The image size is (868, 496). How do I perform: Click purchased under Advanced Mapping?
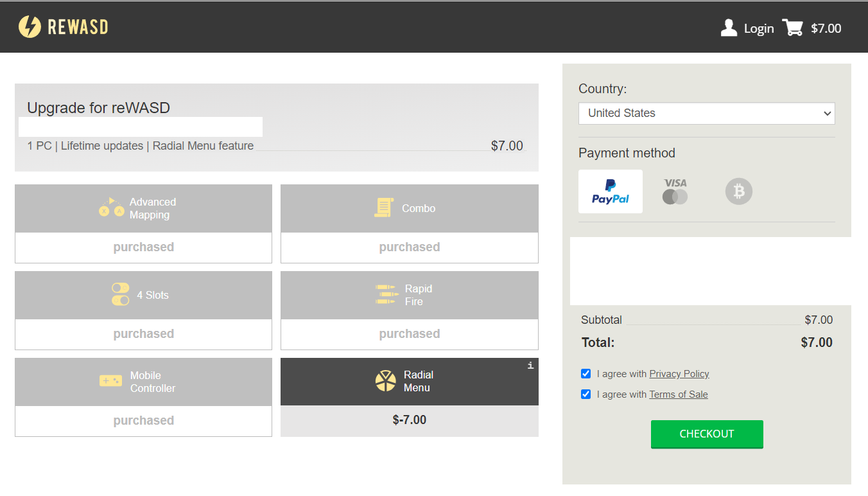(x=144, y=247)
